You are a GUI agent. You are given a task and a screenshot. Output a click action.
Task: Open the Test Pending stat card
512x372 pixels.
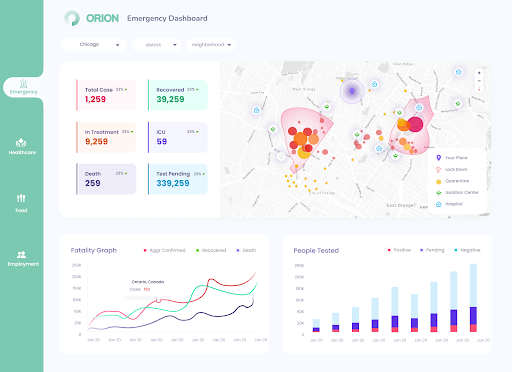(178, 179)
